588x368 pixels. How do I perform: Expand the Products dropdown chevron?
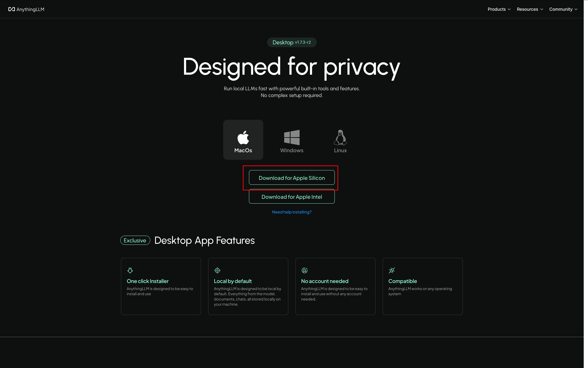coord(509,9)
